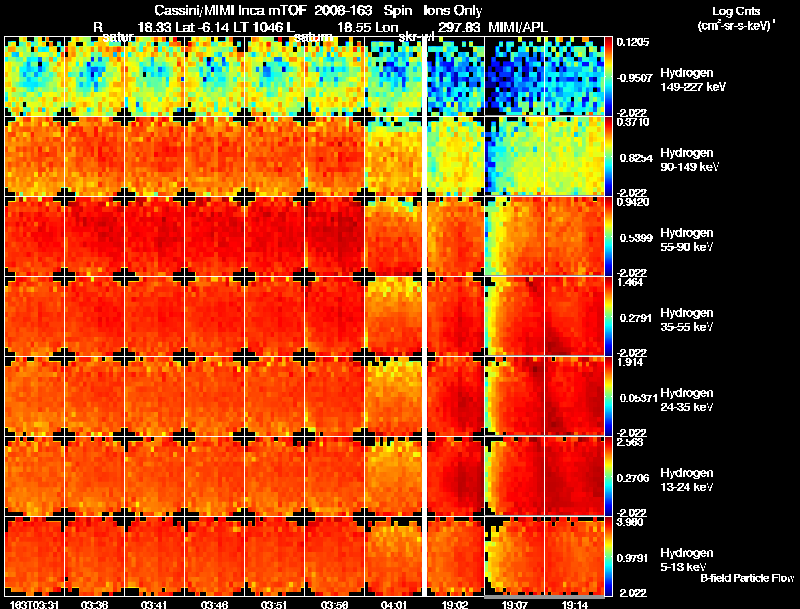This screenshot has width=800, height=609.
Task: Open the 5-13 keV image at 03:36
Action: (94, 556)
